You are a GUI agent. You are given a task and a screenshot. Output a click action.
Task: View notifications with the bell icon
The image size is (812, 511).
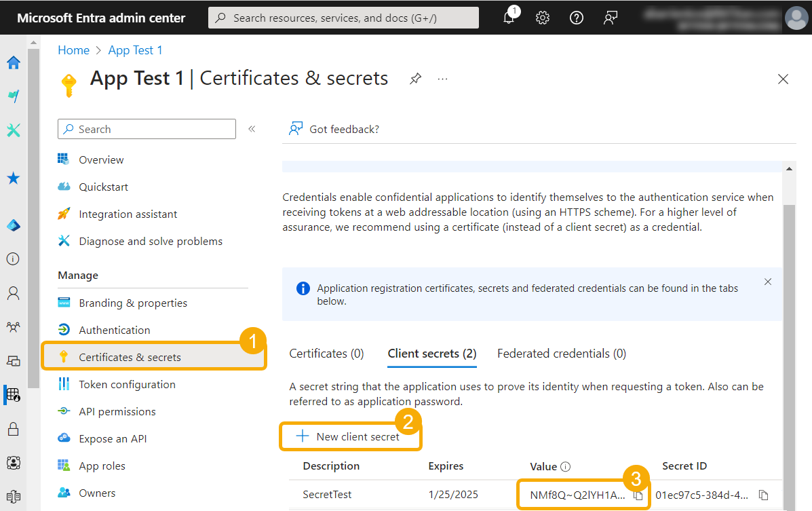(x=509, y=18)
